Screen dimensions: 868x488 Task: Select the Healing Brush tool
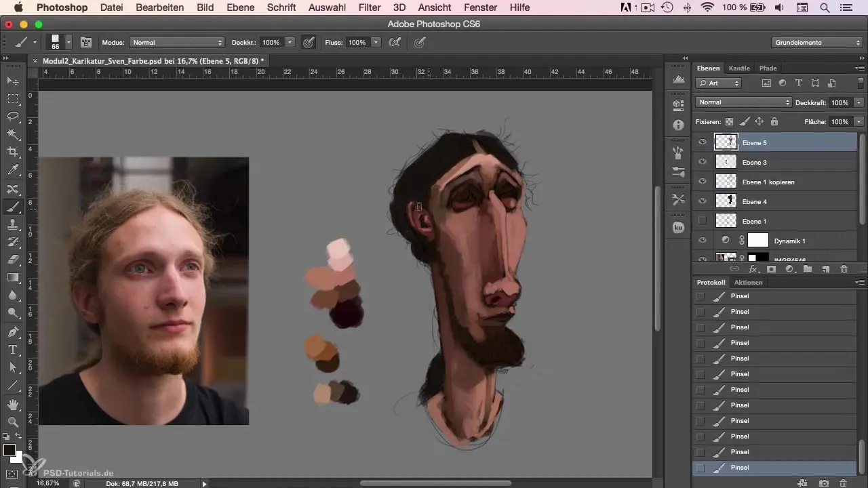[12, 189]
